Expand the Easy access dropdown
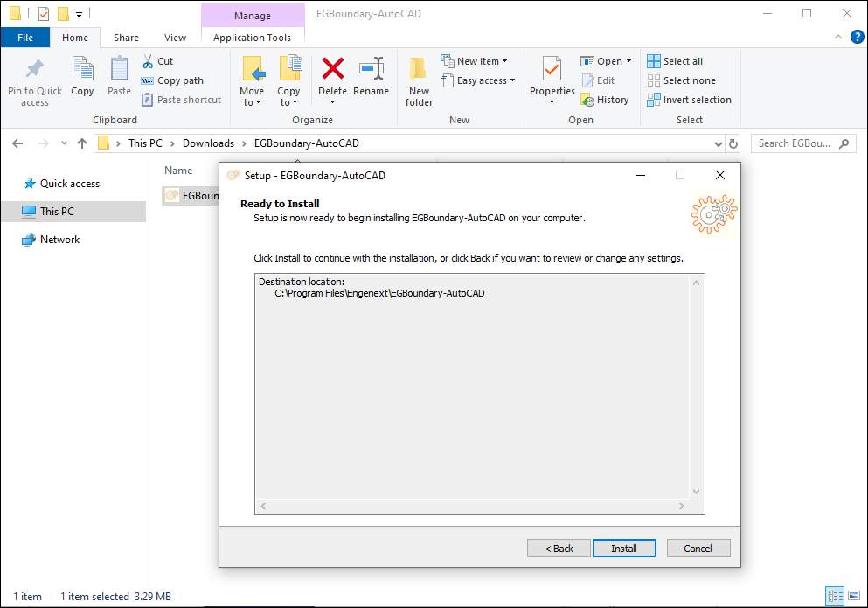The image size is (868, 608). click(512, 80)
